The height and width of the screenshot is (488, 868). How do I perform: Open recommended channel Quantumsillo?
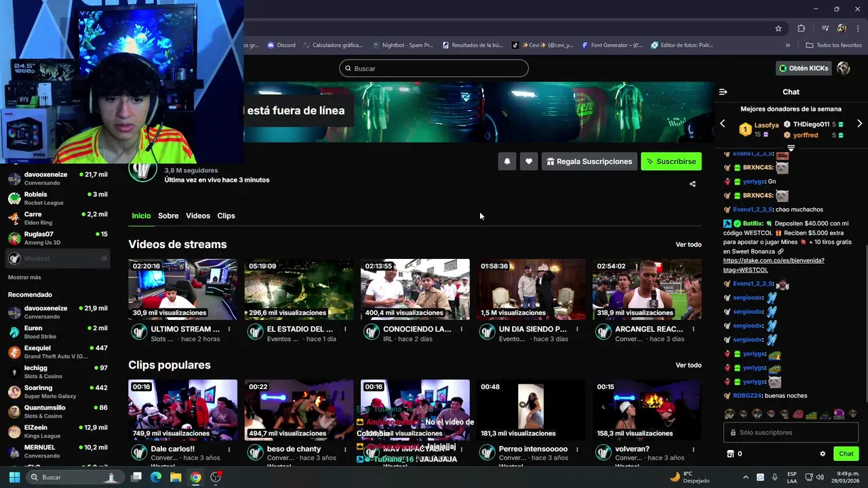tap(58, 411)
